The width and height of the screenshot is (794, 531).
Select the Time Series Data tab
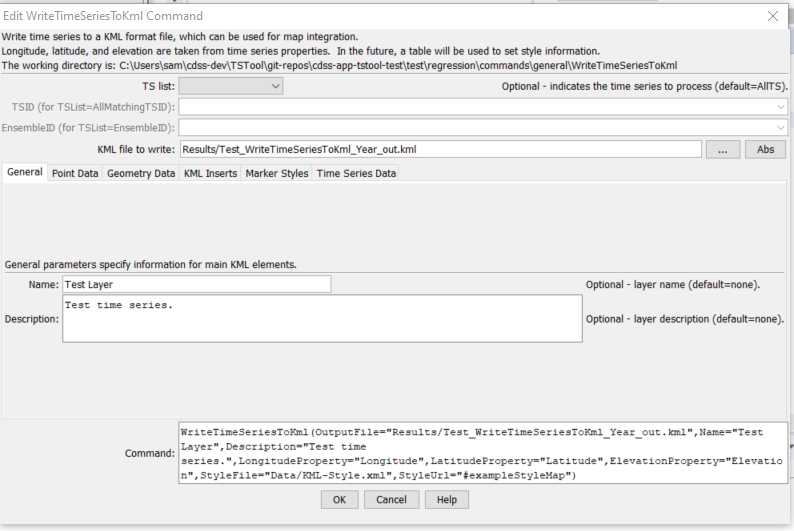click(356, 173)
